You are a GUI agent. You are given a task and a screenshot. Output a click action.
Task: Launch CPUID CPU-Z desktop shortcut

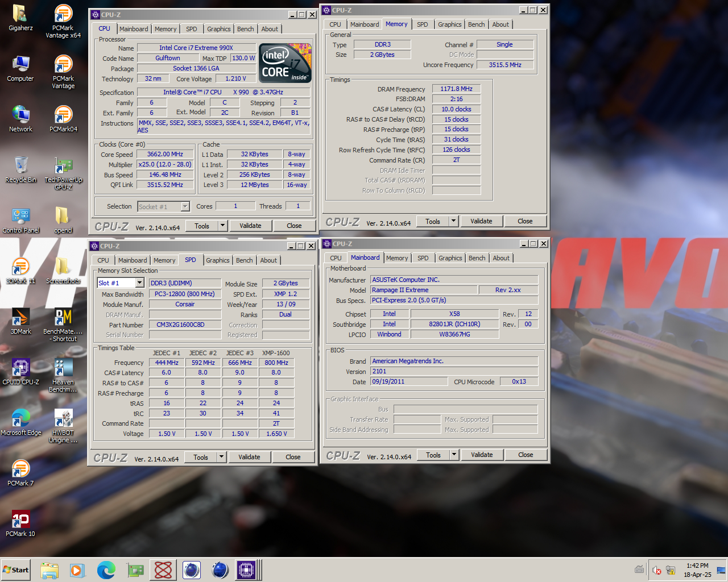click(20, 372)
